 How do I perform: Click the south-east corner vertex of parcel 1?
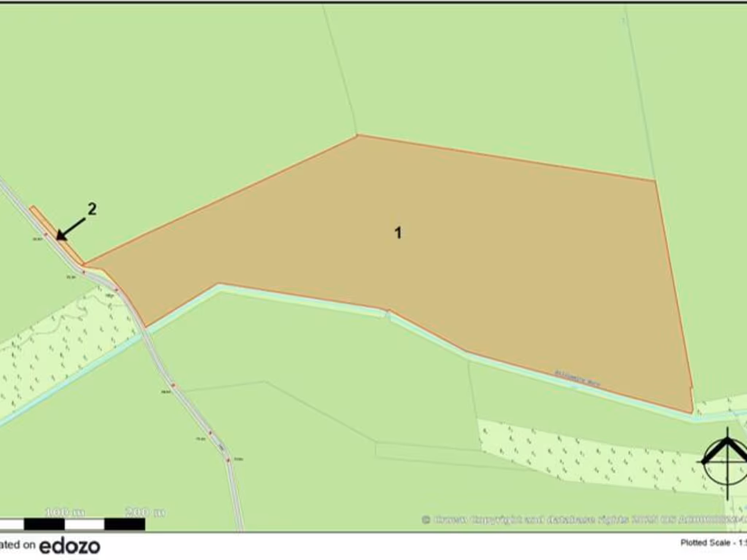click(x=692, y=413)
